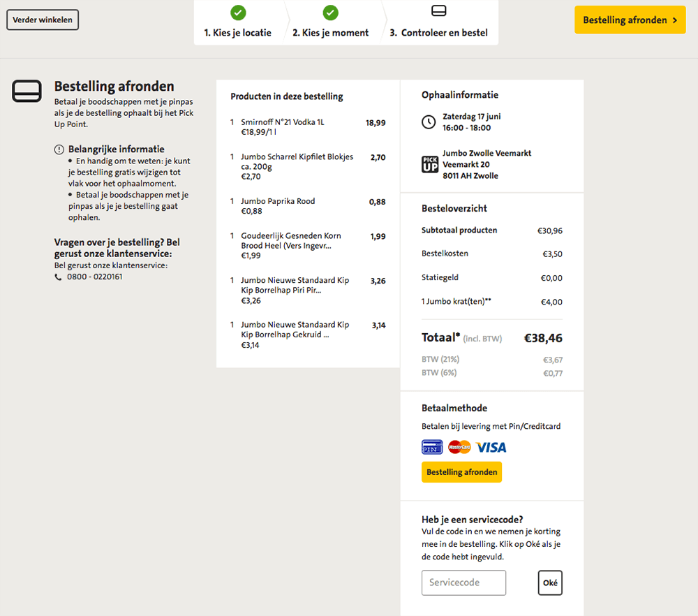Screen dimensions: 698x616
Task: Click the BTW (21%) line
Action: tap(492, 360)
